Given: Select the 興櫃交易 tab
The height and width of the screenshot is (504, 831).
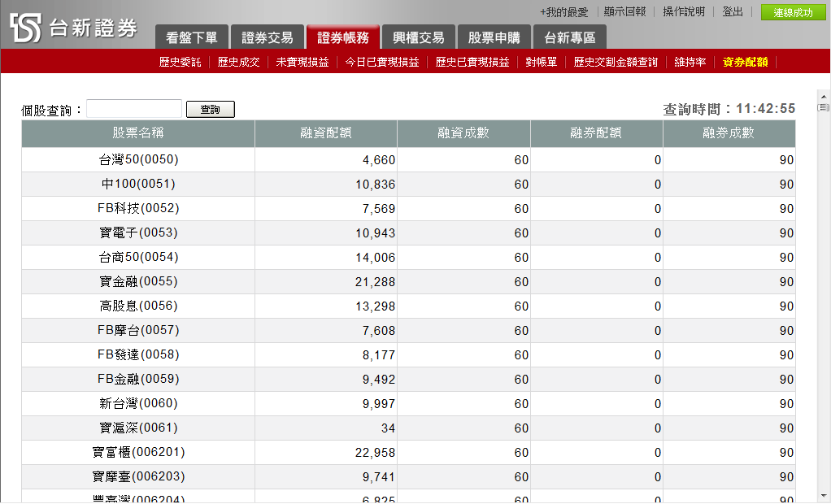Looking at the screenshot, I should point(418,37).
